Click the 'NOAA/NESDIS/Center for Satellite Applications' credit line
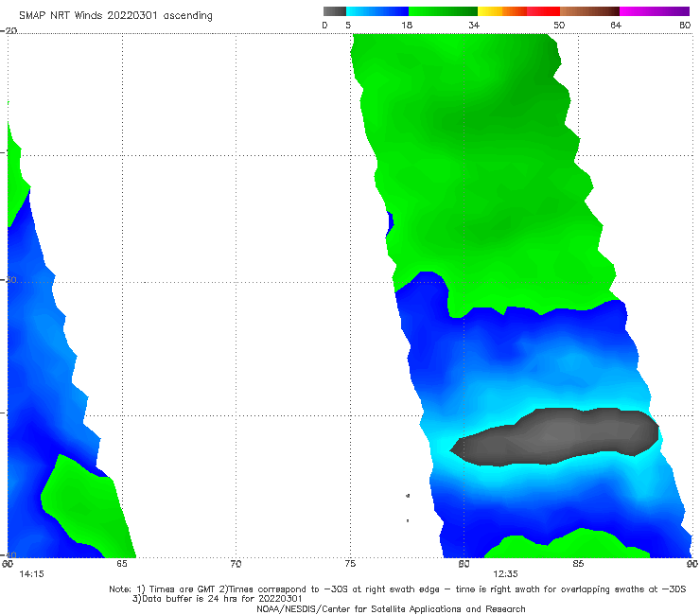700x615 pixels. coord(391,609)
